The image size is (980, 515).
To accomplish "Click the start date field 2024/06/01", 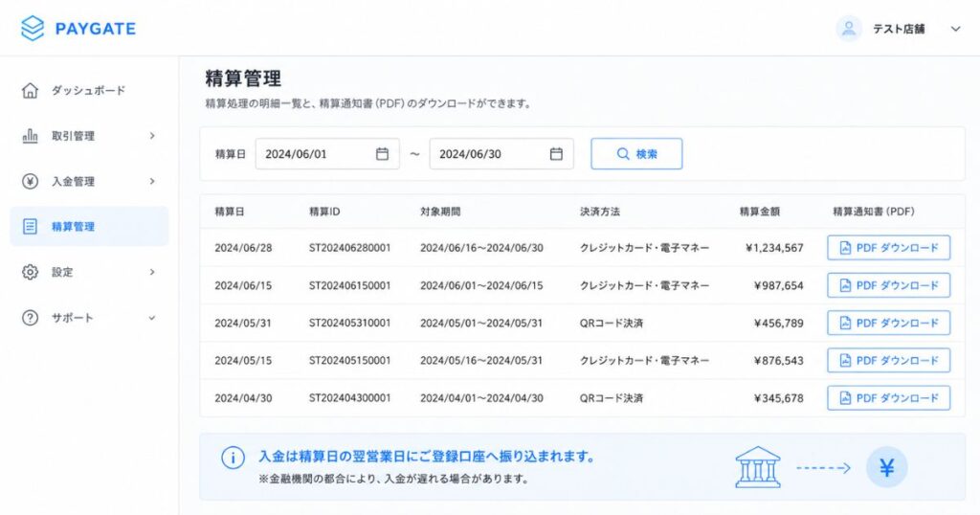I will [327, 154].
